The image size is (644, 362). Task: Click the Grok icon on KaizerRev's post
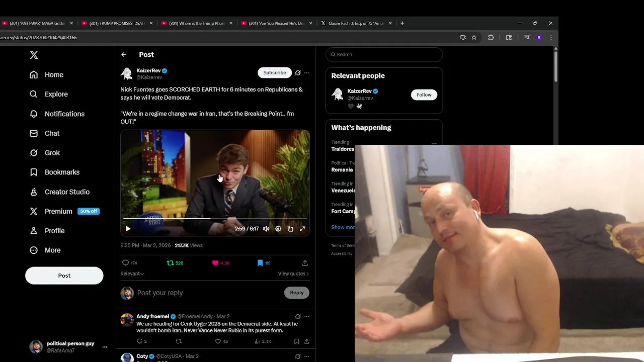click(x=298, y=73)
